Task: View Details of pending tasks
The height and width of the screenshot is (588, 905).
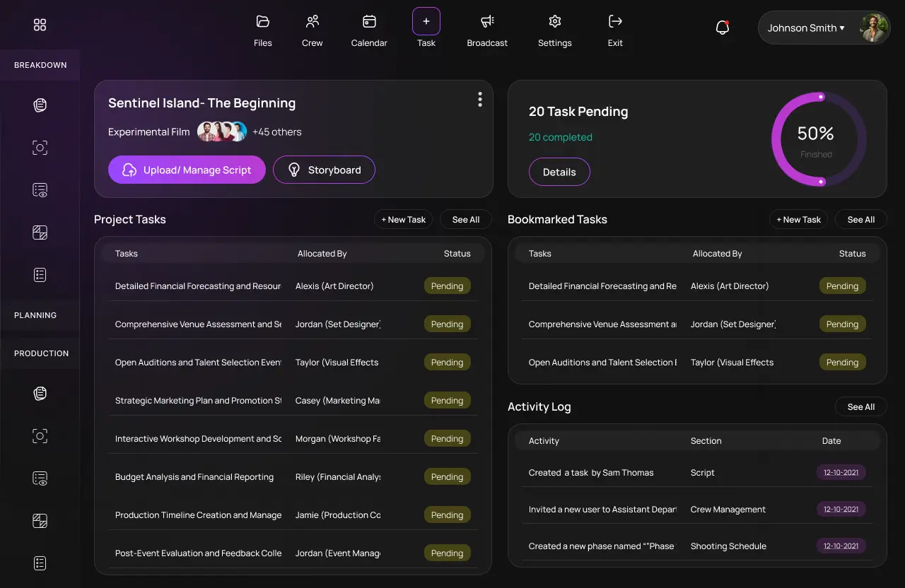Action: (559, 172)
